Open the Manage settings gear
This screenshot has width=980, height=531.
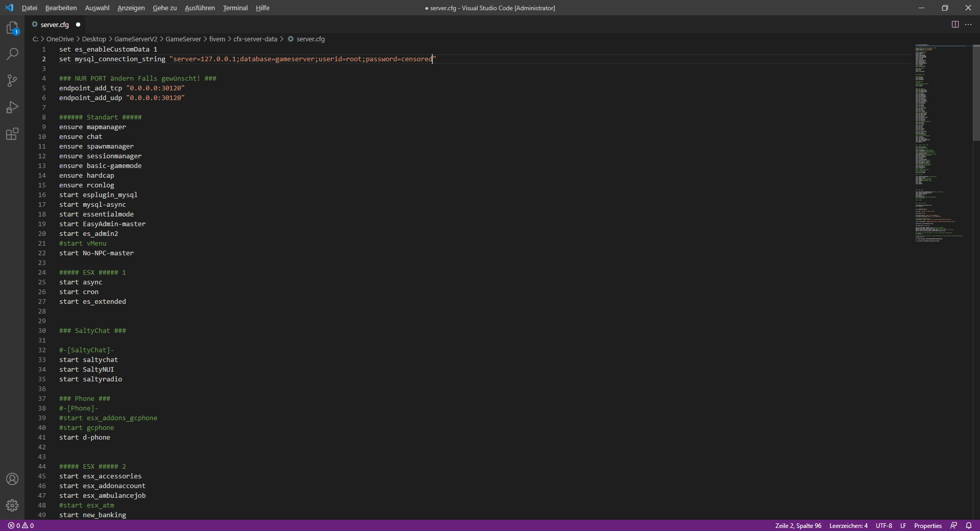pos(12,505)
